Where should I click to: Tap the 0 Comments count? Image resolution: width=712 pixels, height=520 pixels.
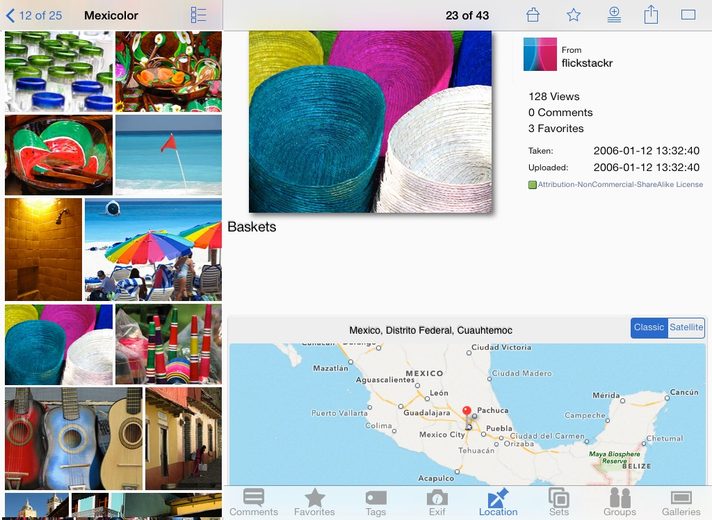(560, 112)
